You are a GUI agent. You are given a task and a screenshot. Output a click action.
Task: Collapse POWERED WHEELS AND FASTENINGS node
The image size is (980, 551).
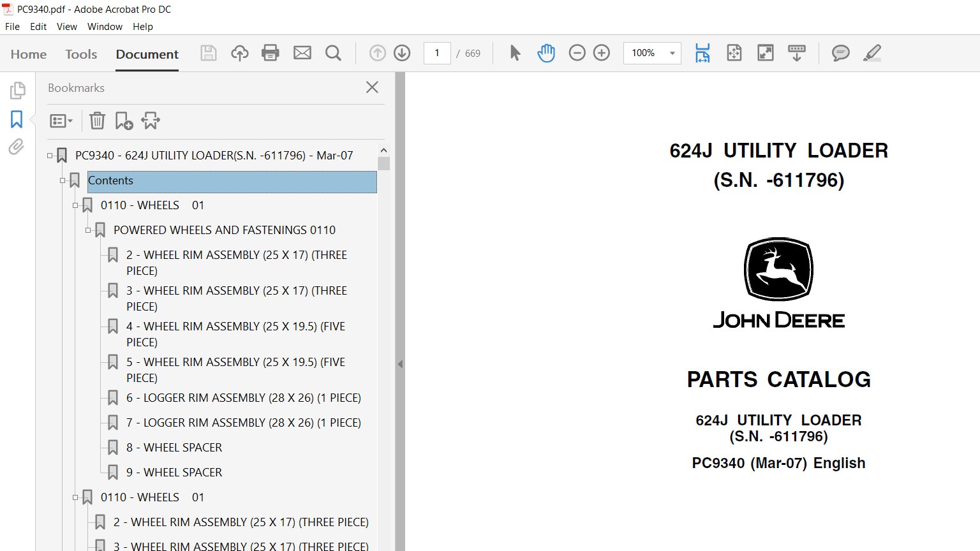88,230
